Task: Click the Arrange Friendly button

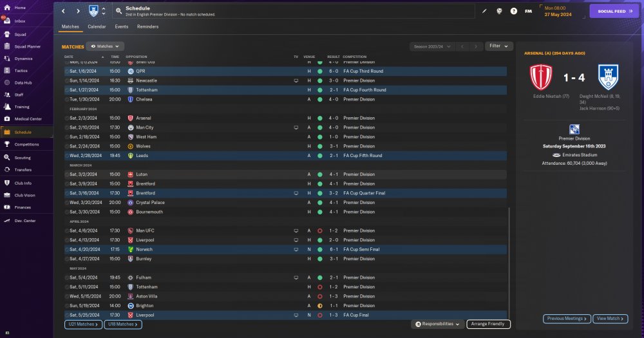Action: pos(488,324)
